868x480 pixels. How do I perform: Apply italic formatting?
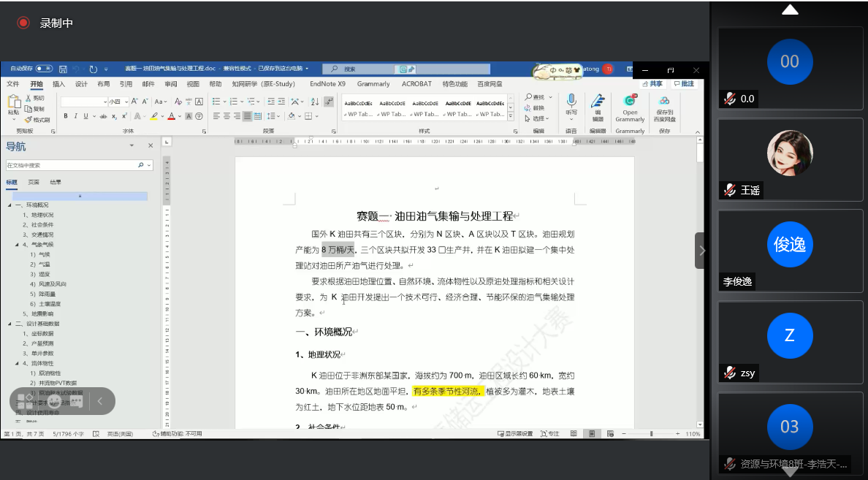(76, 116)
